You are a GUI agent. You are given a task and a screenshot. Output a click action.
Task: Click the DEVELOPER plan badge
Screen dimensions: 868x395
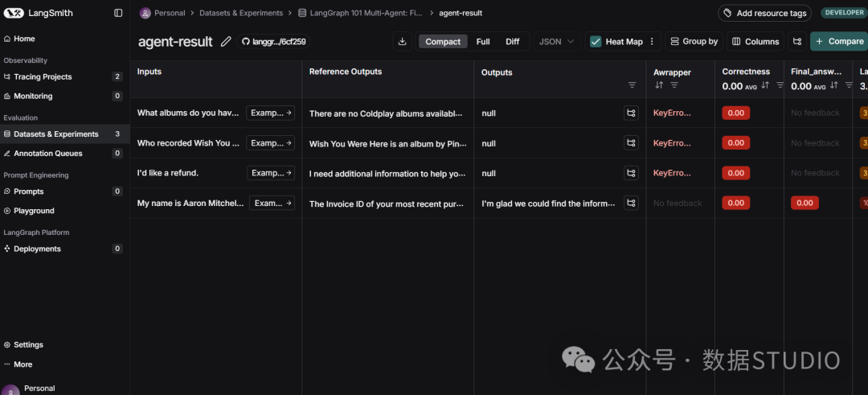point(843,13)
